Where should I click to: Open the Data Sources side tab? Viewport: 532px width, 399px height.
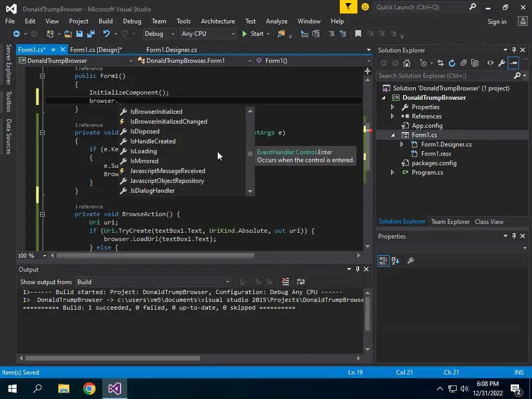tap(9, 137)
